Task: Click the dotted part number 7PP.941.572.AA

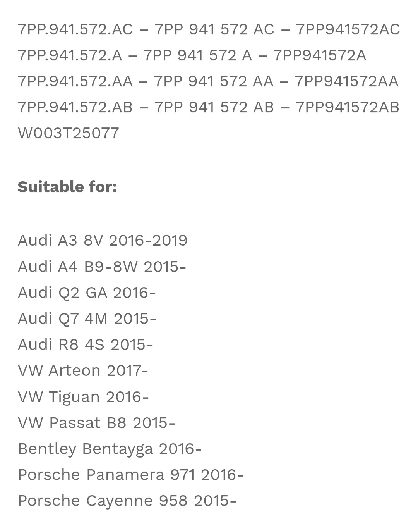Action: [x=75, y=81]
